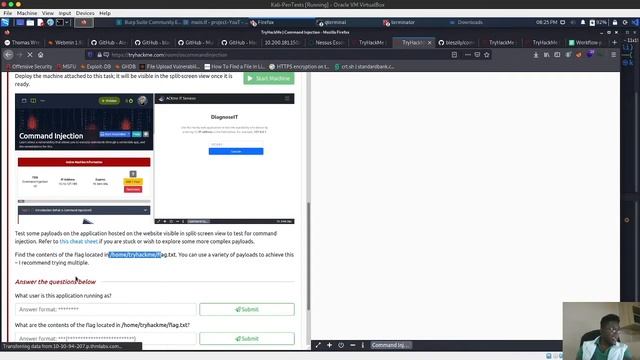Stop page loading with the X button

[x=30, y=55]
